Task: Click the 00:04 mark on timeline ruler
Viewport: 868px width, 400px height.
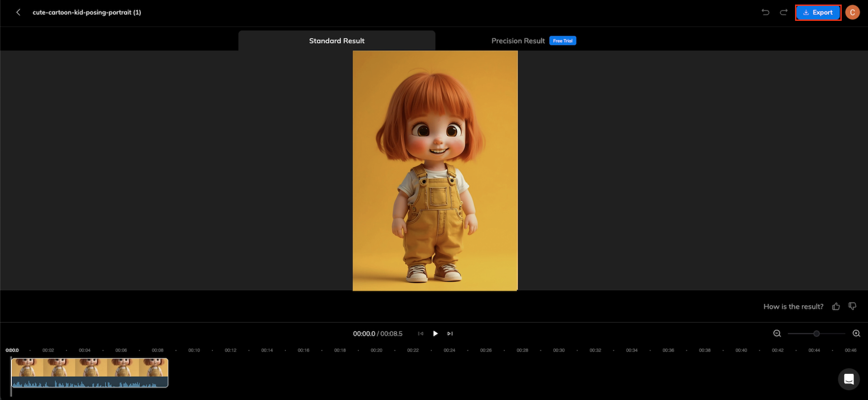Action: (x=85, y=350)
